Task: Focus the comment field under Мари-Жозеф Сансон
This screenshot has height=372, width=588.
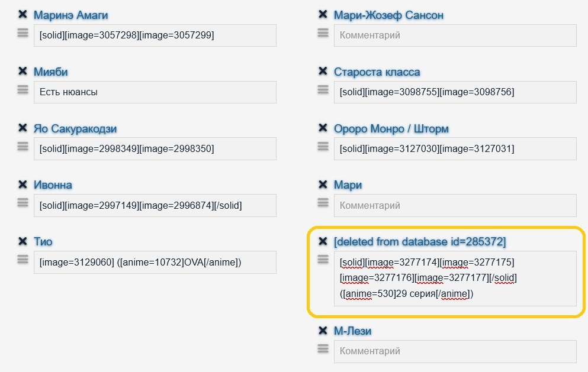Action: pos(455,35)
